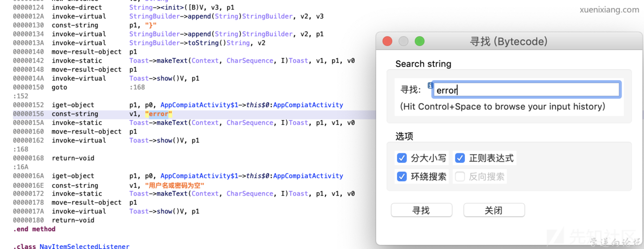Click the .end method directive
Screen dimensions: 644x249
[x=34, y=229]
